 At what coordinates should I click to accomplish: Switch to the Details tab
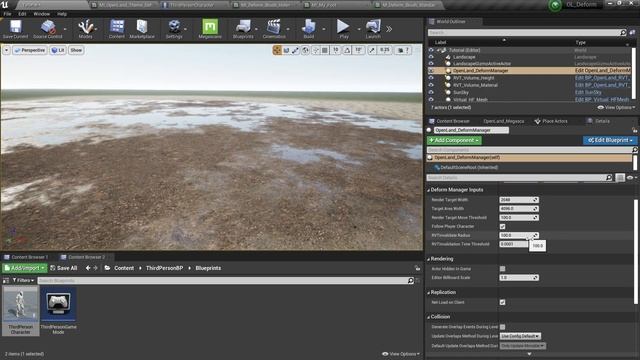(599, 121)
